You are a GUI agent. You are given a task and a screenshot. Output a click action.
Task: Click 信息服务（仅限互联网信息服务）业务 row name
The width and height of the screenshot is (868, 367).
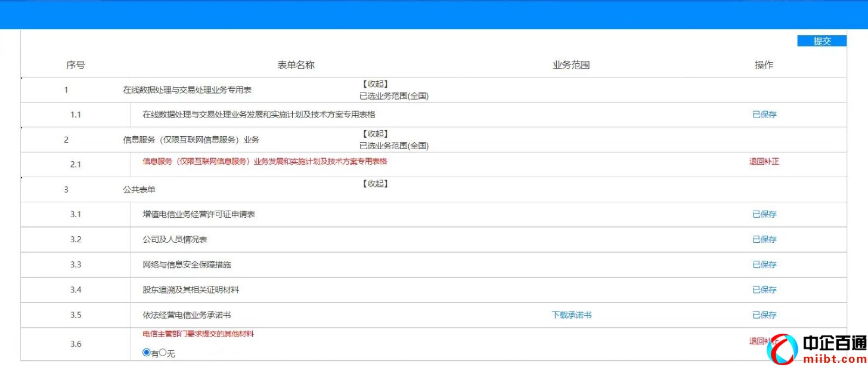click(191, 140)
